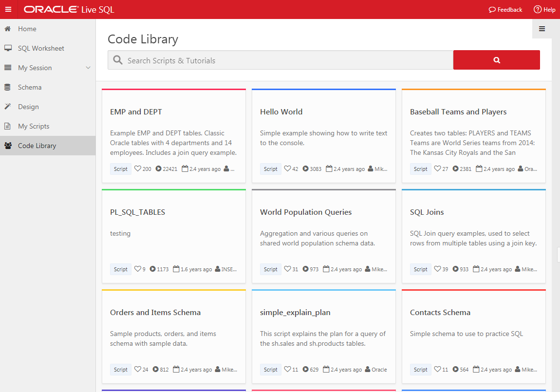Click the heart icon on PL_SQL_TABLES

click(x=137, y=269)
